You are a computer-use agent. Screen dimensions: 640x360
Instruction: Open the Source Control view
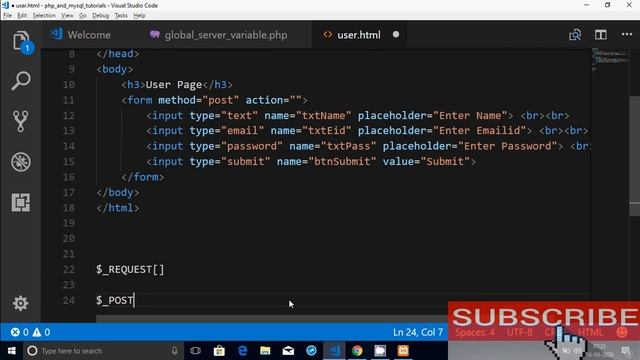click(x=20, y=121)
